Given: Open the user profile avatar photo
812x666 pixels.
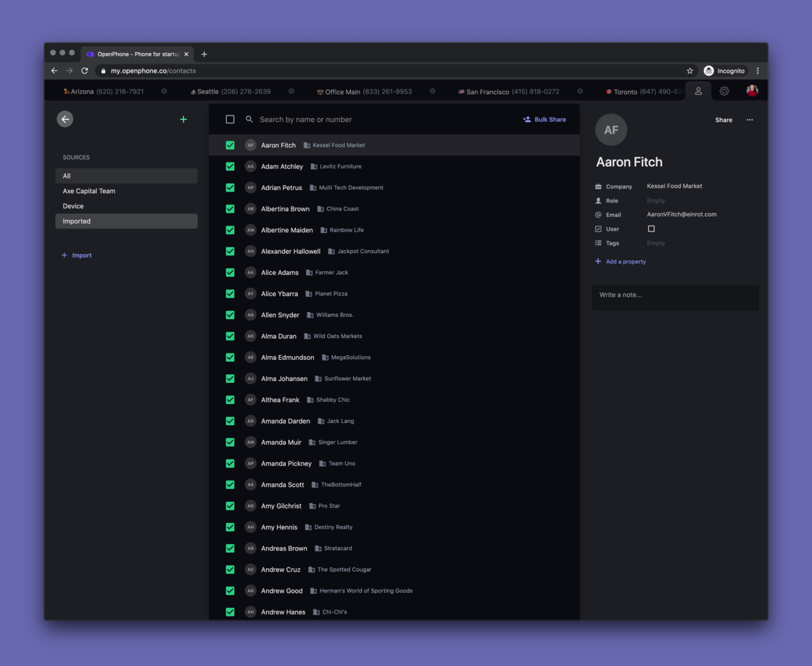Looking at the screenshot, I should click(x=752, y=91).
